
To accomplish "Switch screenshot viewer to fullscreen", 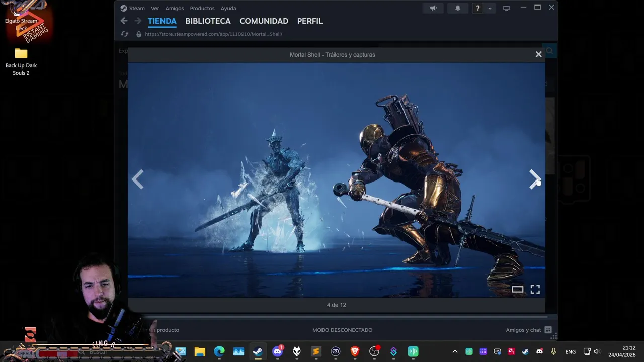I will (535, 289).
